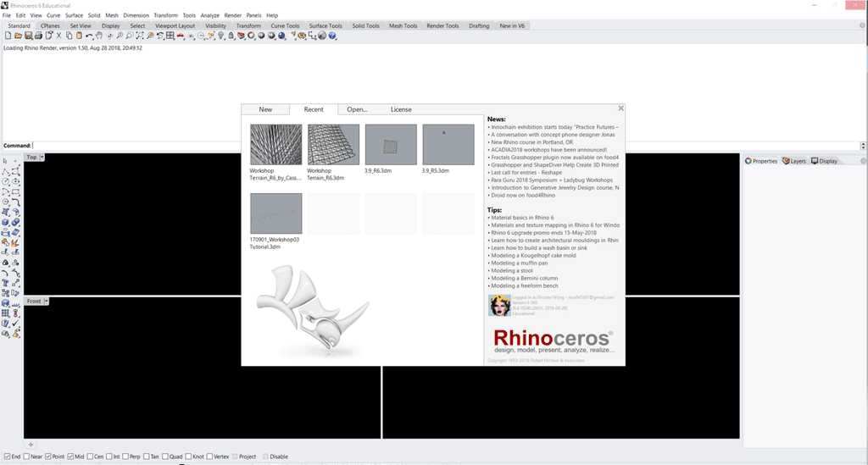
Task: Click into the Command input field
Action: pyautogui.click(x=446, y=146)
